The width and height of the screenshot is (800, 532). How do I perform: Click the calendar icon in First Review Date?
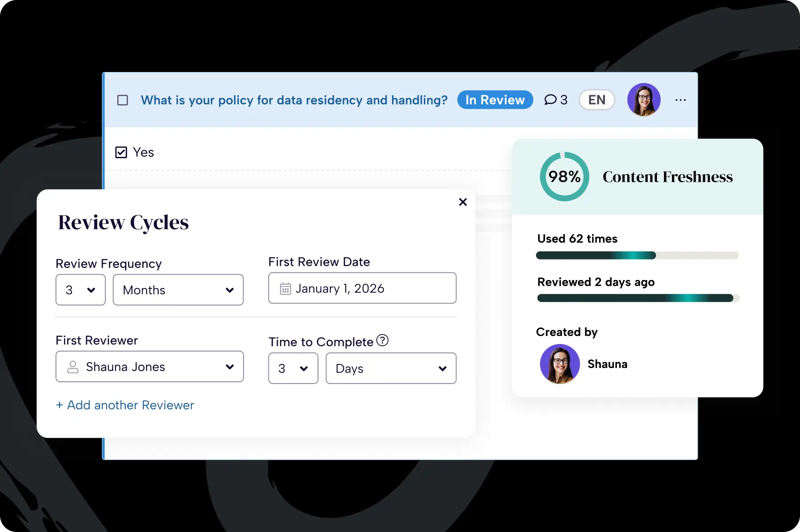click(285, 289)
